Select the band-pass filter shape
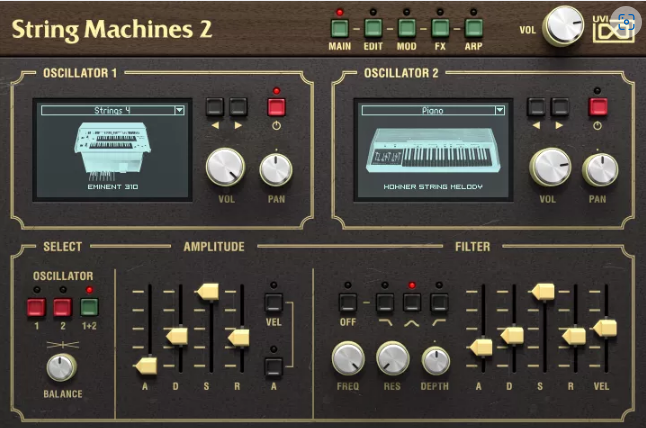 (x=412, y=303)
